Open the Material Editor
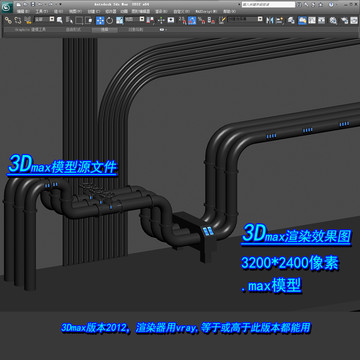Image resolution: width=360 pixels, height=360 pixels. click(x=333, y=20)
